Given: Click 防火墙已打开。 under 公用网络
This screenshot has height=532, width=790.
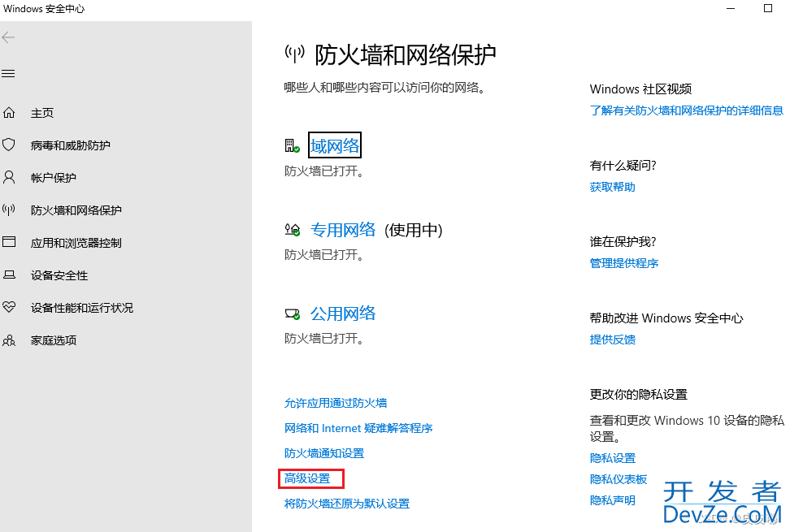Looking at the screenshot, I should (324, 339).
